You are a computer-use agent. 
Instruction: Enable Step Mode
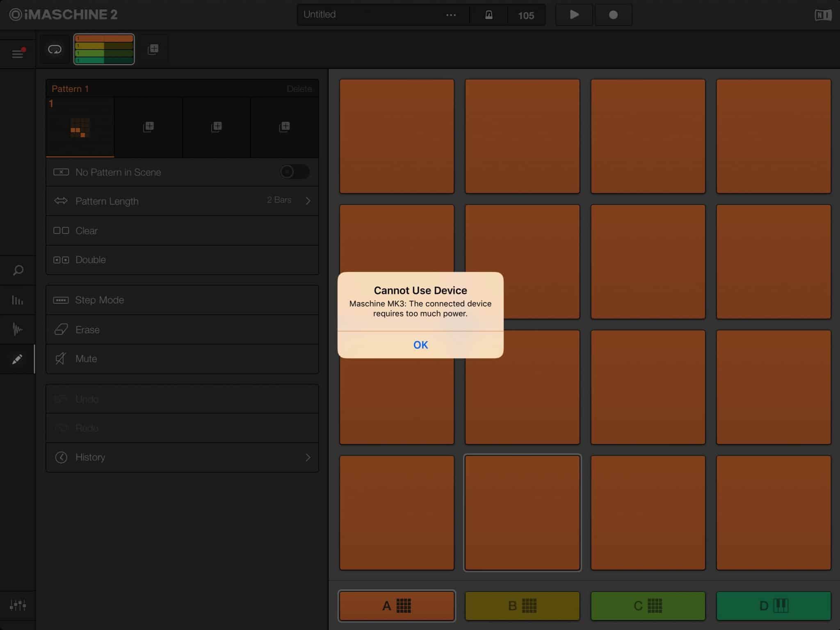coord(182,300)
